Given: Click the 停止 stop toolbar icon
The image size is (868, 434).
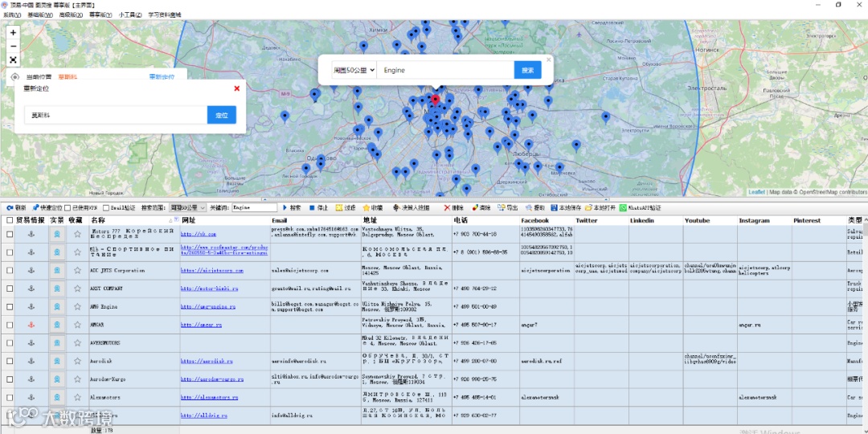Looking at the screenshot, I should tap(312, 207).
